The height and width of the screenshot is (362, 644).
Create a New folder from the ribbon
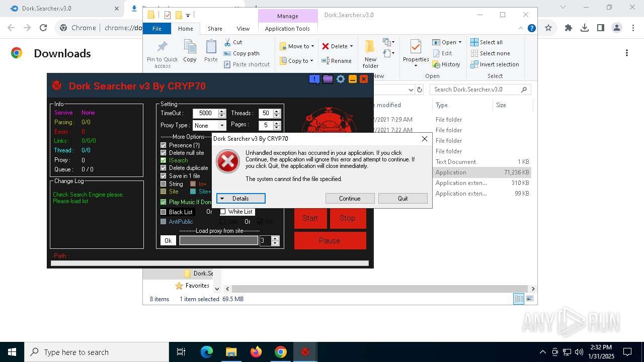tap(370, 54)
